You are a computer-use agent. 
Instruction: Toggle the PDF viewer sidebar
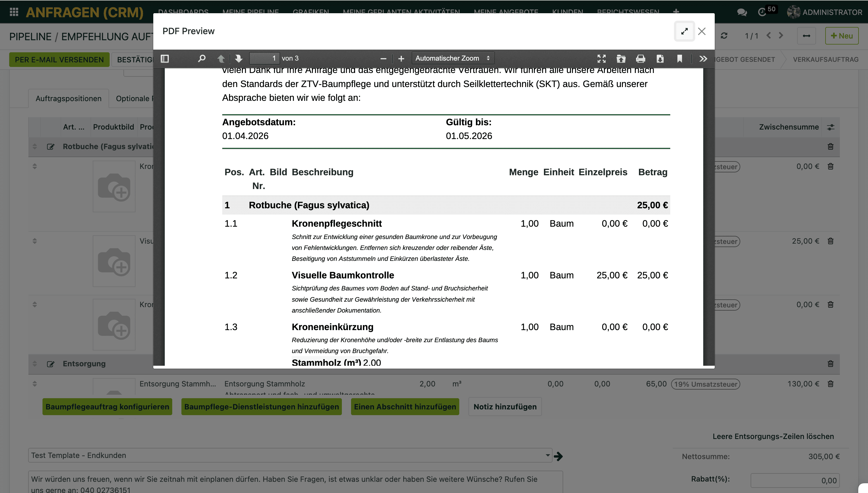click(x=165, y=59)
